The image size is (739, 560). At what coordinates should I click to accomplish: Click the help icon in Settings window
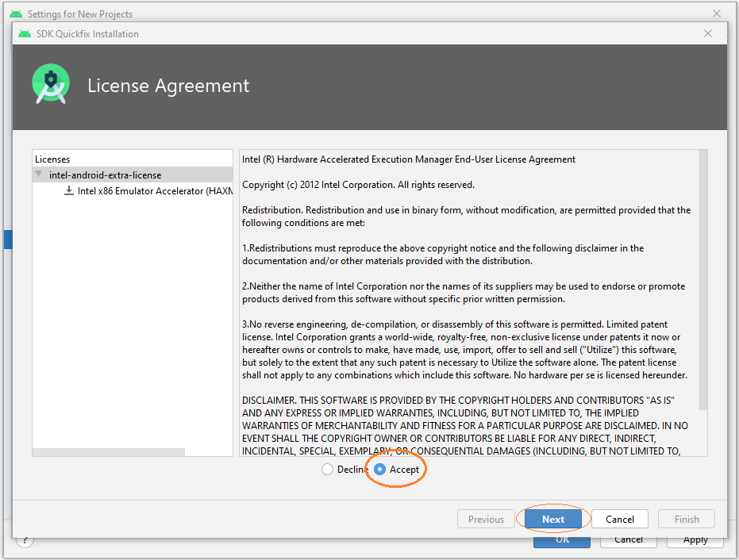click(x=25, y=541)
